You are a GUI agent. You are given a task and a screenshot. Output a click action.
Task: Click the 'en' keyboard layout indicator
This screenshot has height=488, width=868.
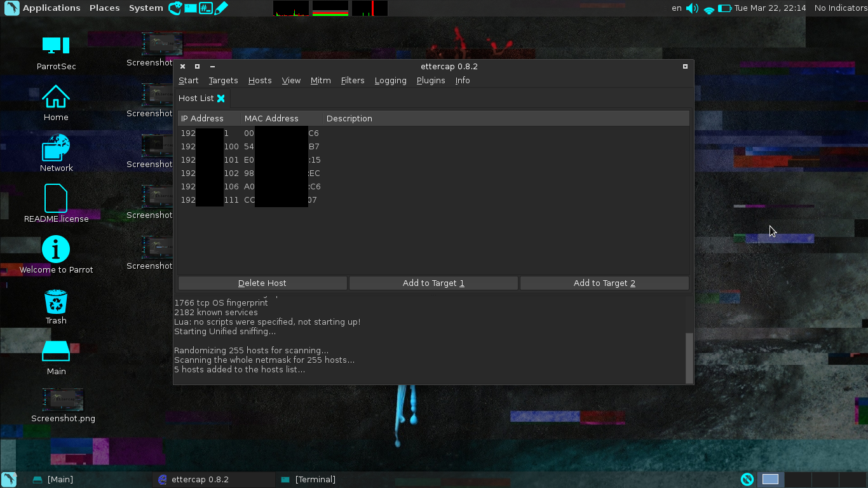(x=677, y=8)
